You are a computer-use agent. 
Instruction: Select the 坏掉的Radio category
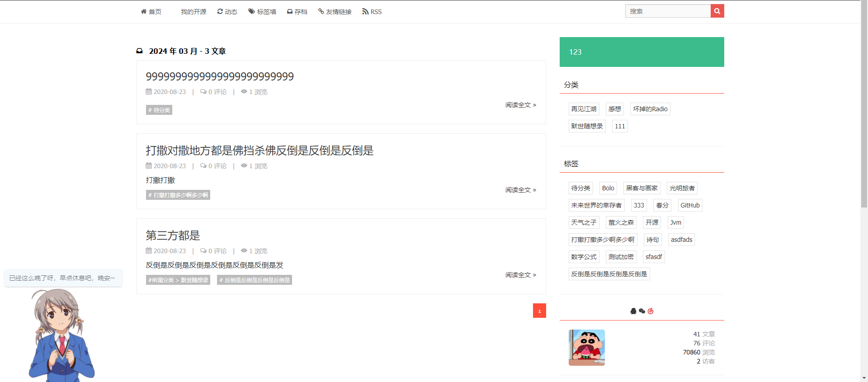[x=650, y=109]
